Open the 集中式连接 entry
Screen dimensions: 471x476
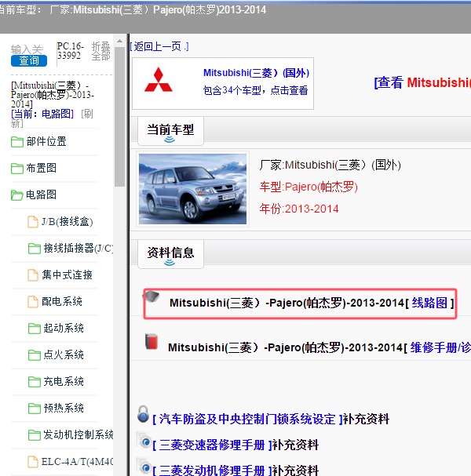[68, 274]
